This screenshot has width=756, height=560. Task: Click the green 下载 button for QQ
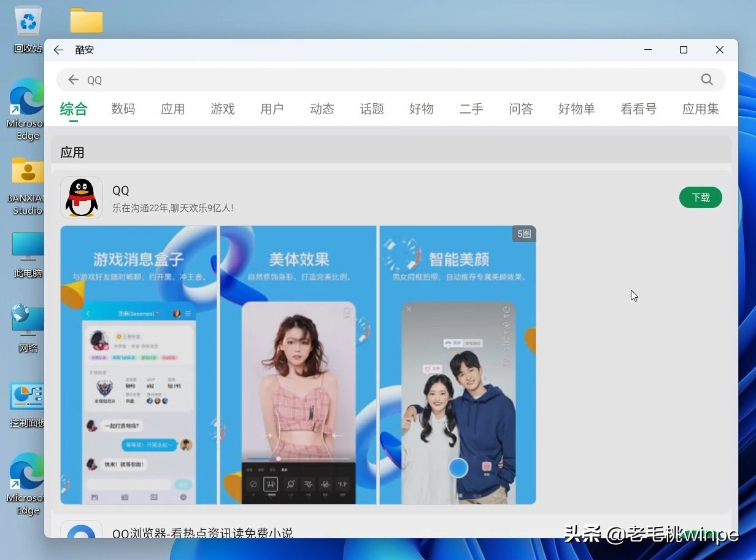click(x=701, y=198)
